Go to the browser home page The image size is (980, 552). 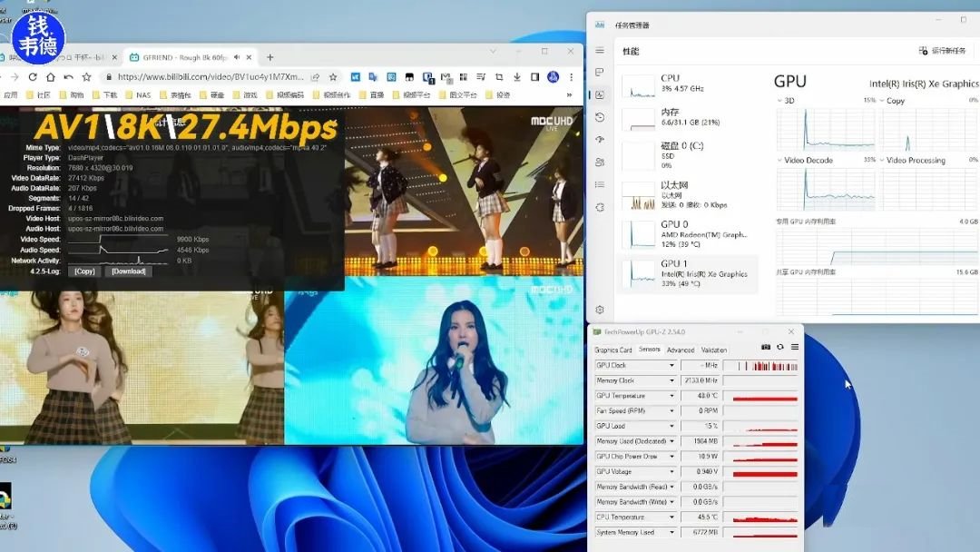(x=51, y=77)
